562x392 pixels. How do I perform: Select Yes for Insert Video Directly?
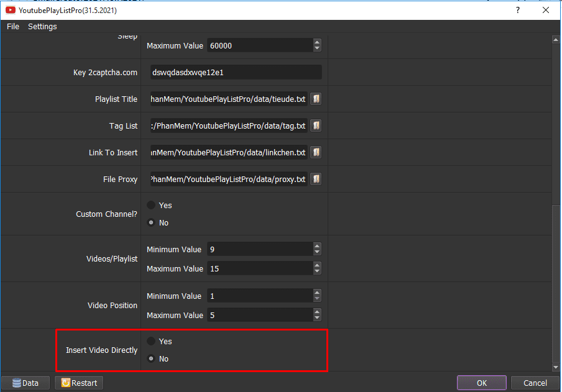tap(151, 341)
